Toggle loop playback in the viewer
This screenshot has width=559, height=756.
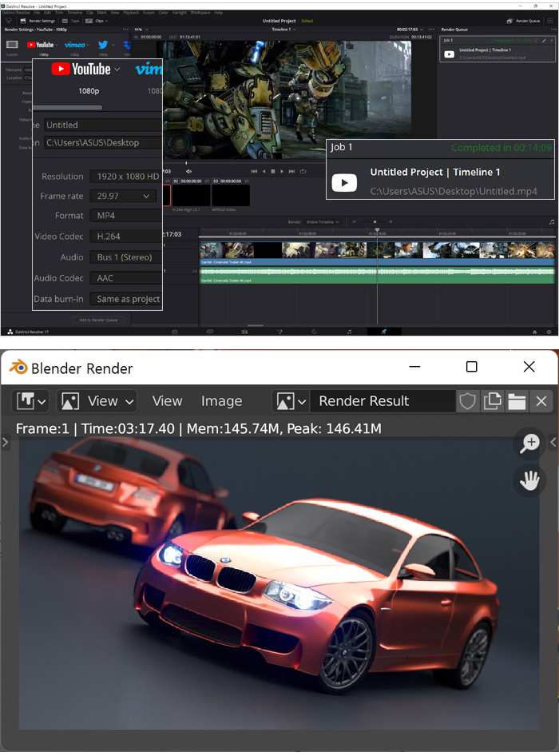coord(303,171)
